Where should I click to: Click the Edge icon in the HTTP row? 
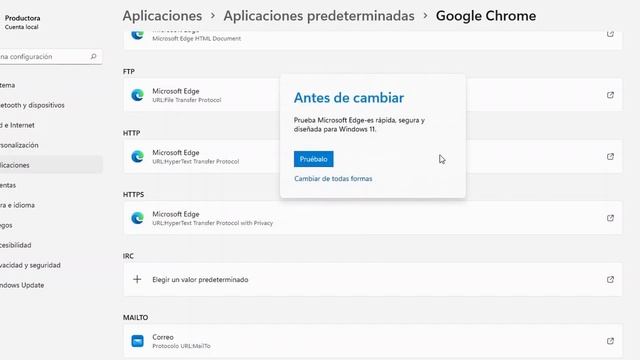coord(138,157)
